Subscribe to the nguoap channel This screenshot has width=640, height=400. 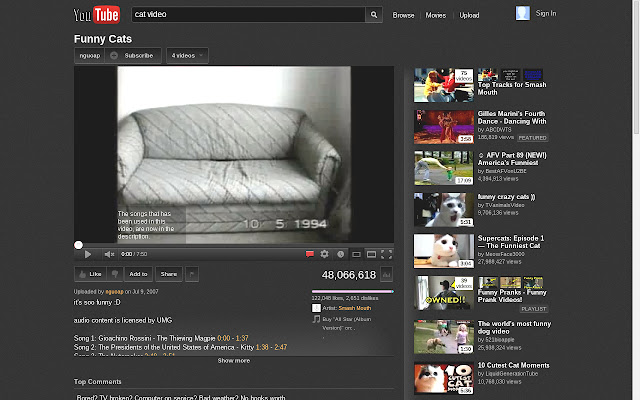click(x=138, y=55)
